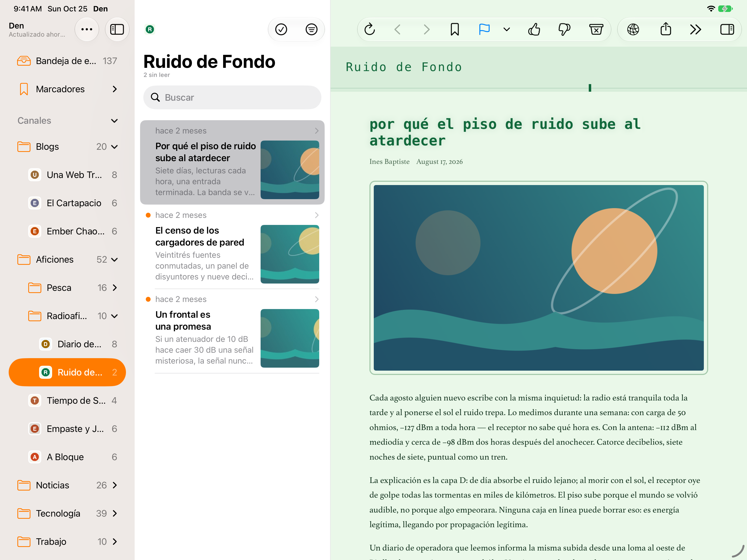Screen dimensions: 747x560
Task: Select A Bloque feed
Action: pyautogui.click(x=67, y=457)
